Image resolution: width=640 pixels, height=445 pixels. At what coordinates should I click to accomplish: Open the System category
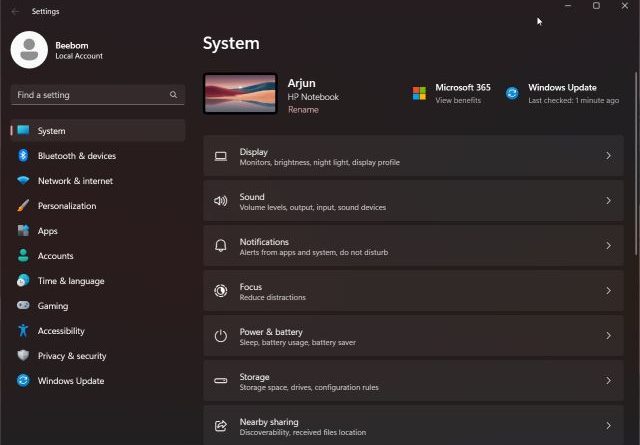coord(98,131)
